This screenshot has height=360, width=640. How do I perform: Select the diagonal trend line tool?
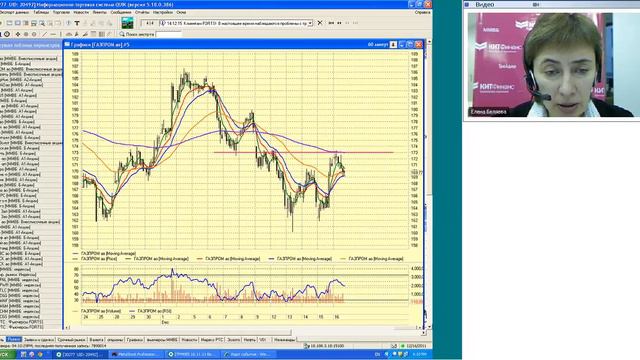[44, 34]
